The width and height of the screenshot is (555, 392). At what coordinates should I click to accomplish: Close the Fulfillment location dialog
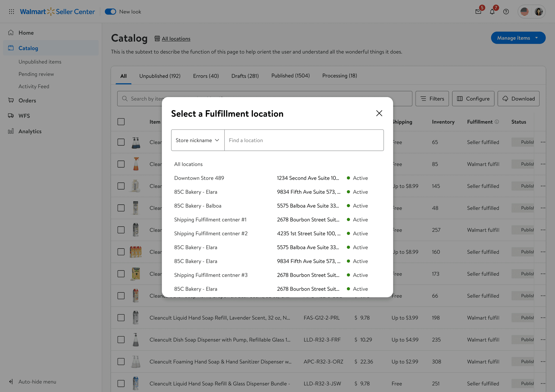click(x=379, y=113)
